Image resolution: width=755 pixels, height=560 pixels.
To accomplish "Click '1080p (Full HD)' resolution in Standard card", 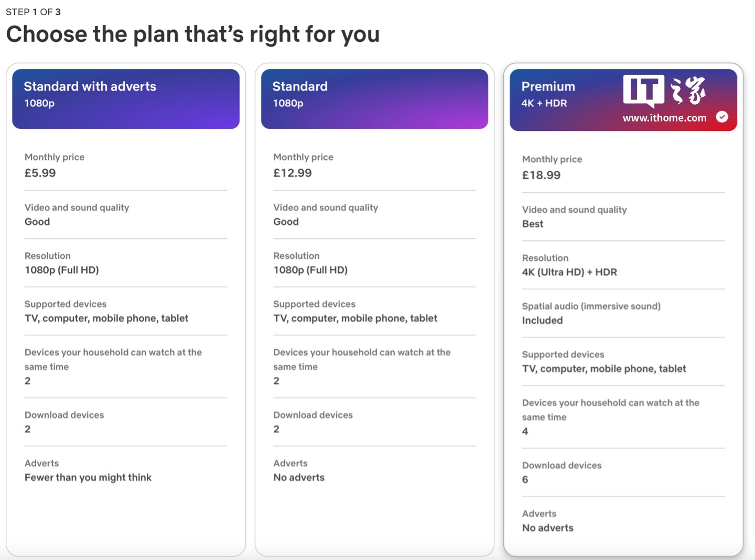I will click(310, 270).
